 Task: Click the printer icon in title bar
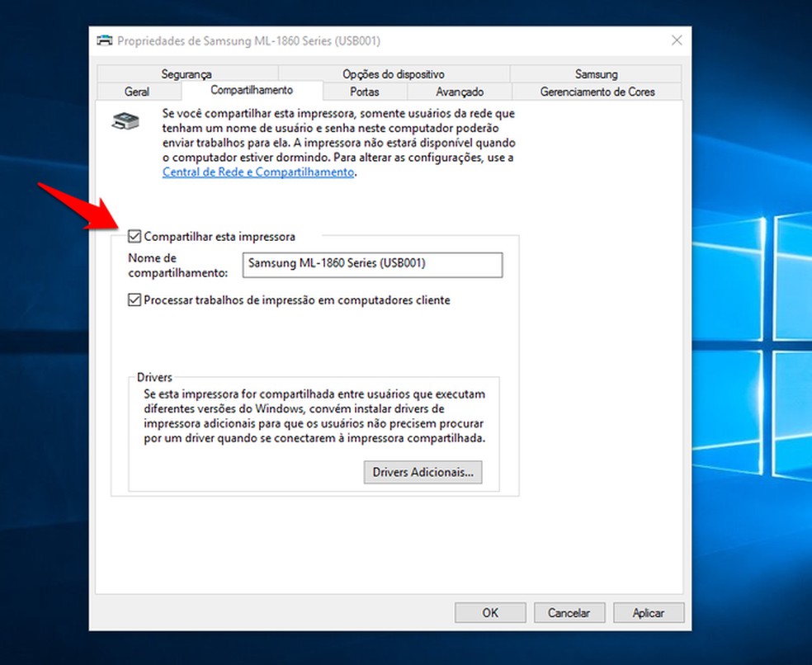(x=105, y=40)
